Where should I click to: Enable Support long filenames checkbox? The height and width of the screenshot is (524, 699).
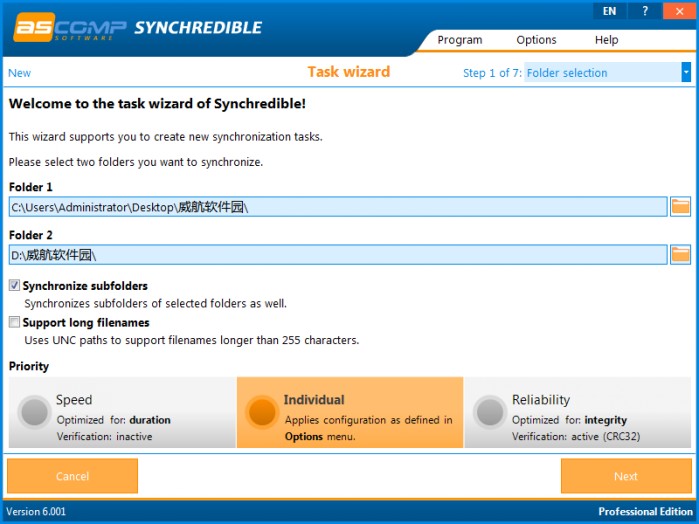click(14, 322)
